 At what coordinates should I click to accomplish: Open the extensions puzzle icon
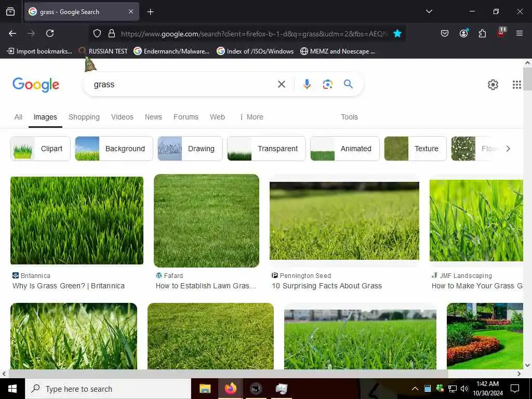coord(482,33)
